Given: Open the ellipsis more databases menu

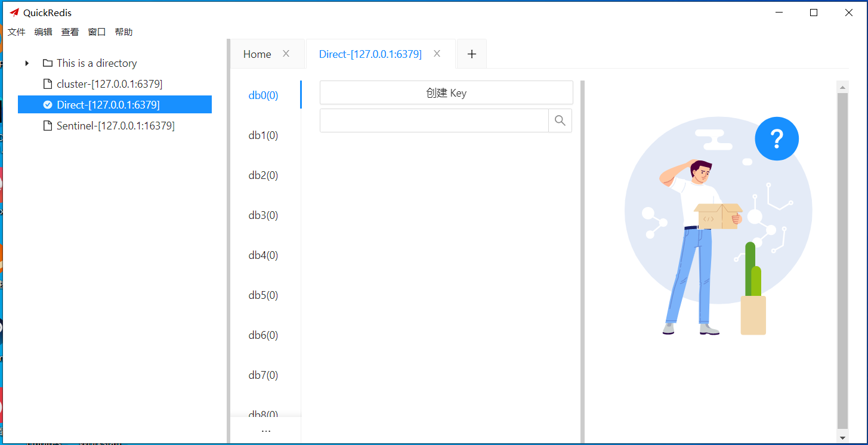Looking at the screenshot, I should [x=266, y=430].
